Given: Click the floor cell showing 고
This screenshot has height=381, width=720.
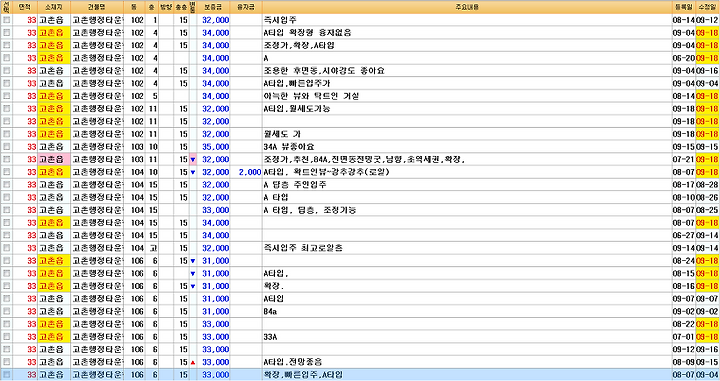Looking at the screenshot, I should (153, 248).
